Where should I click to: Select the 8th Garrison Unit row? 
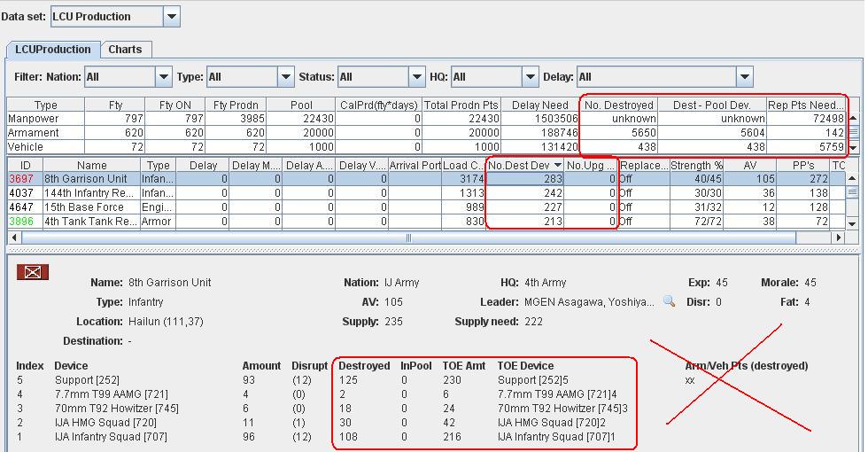426,179
